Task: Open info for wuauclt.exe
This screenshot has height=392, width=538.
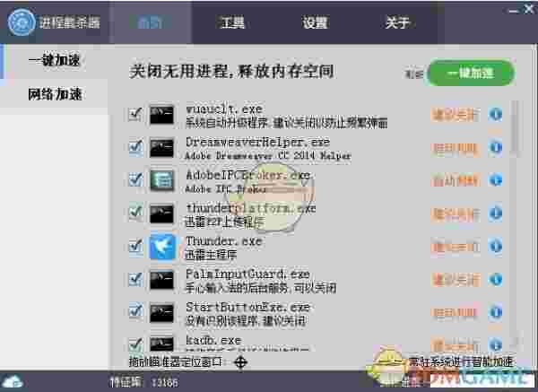Action: point(496,114)
